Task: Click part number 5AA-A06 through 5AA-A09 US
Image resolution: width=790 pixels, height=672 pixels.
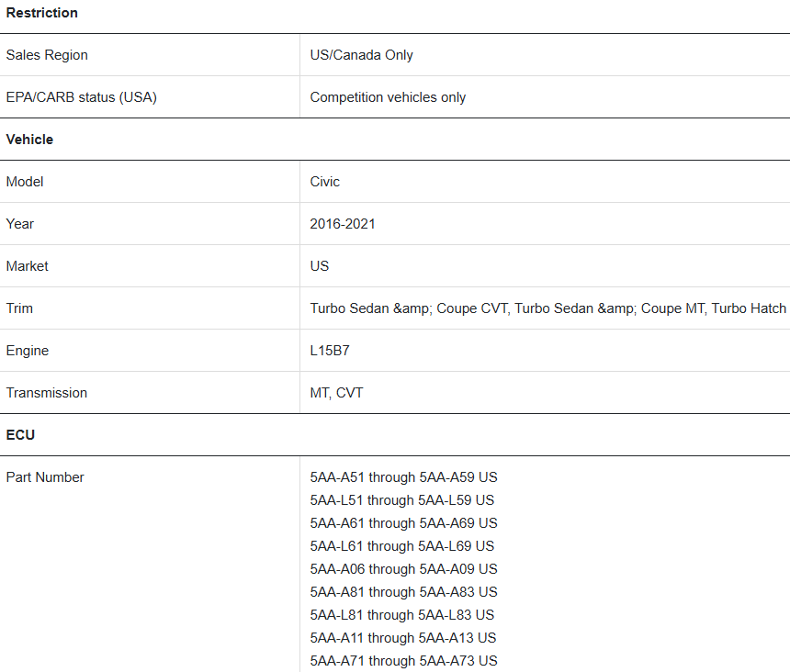Action: (403, 569)
